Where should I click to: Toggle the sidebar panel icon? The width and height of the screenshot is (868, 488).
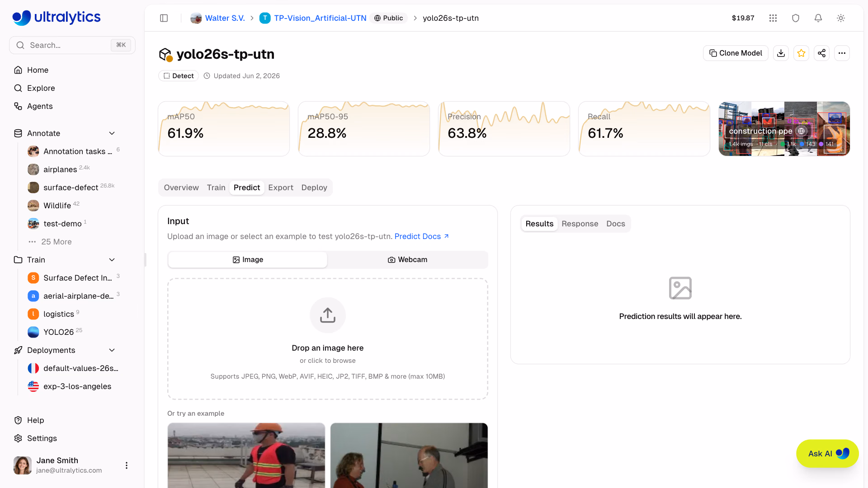pyautogui.click(x=164, y=18)
